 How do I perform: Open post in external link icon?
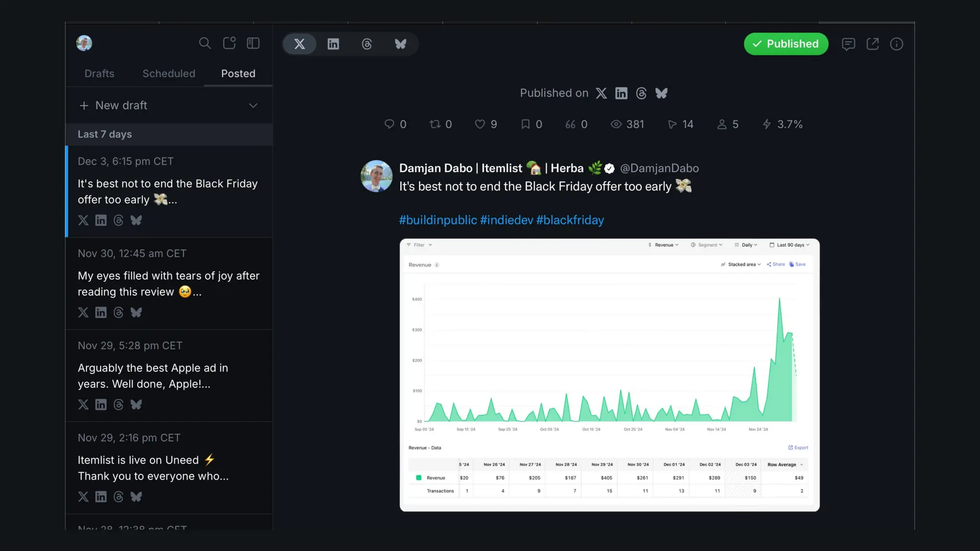[872, 44]
